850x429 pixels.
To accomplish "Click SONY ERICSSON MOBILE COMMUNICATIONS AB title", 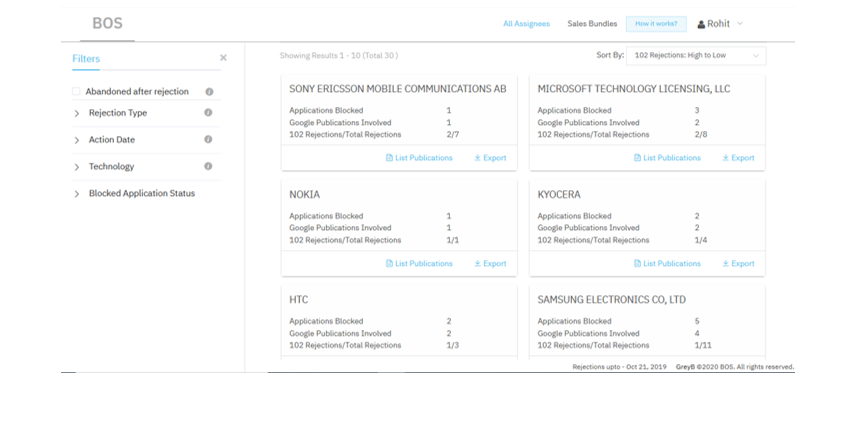I will coord(398,89).
